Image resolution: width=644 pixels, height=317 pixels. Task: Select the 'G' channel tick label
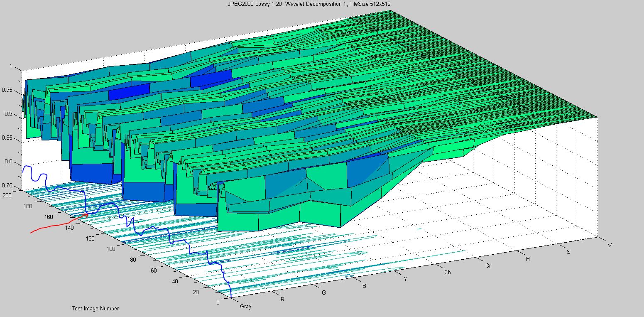tap(323, 292)
